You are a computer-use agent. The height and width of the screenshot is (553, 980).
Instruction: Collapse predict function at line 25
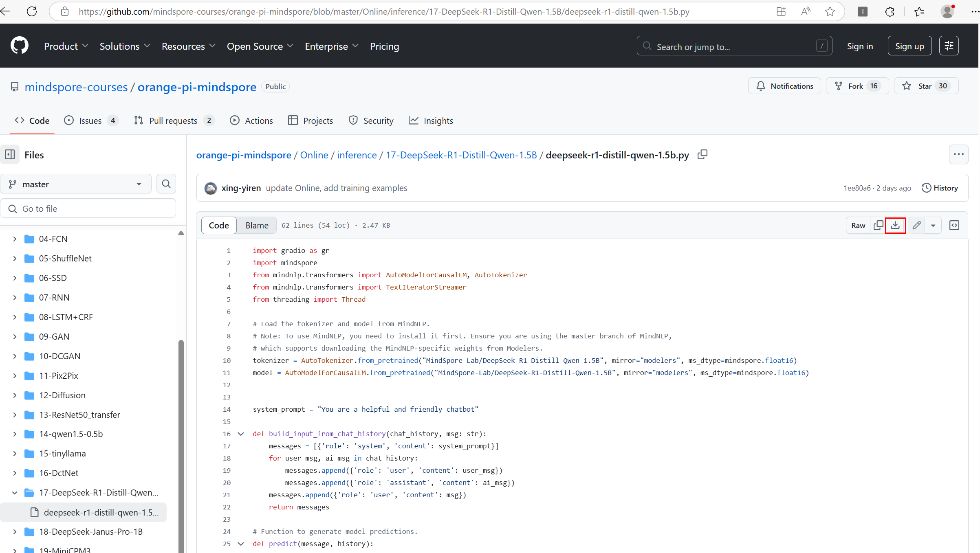[241, 544]
